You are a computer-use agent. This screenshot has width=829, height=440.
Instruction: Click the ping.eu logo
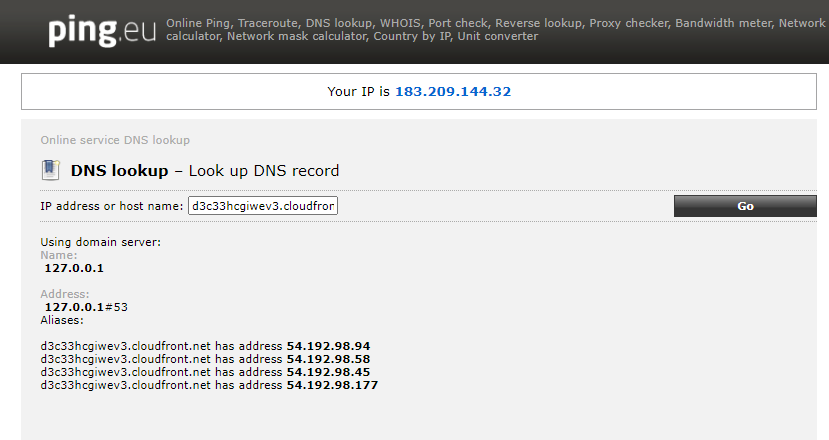pos(102,31)
